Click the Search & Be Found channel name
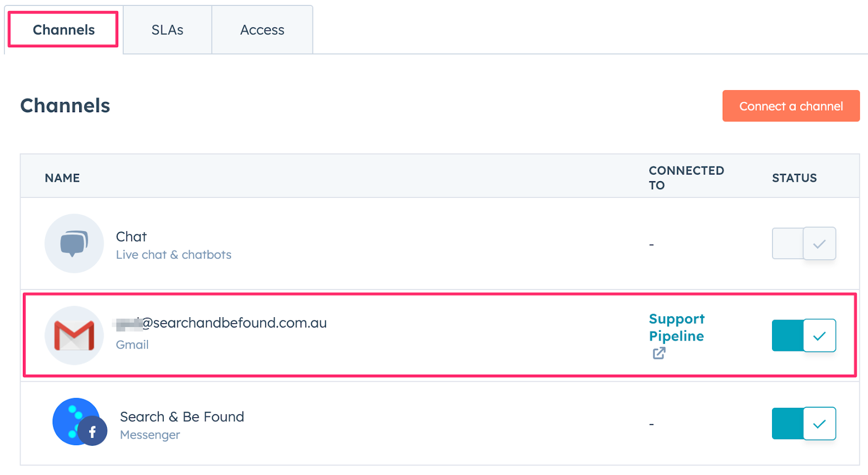Viewport: 868px width, 475px height. click(x=182, y=417)
